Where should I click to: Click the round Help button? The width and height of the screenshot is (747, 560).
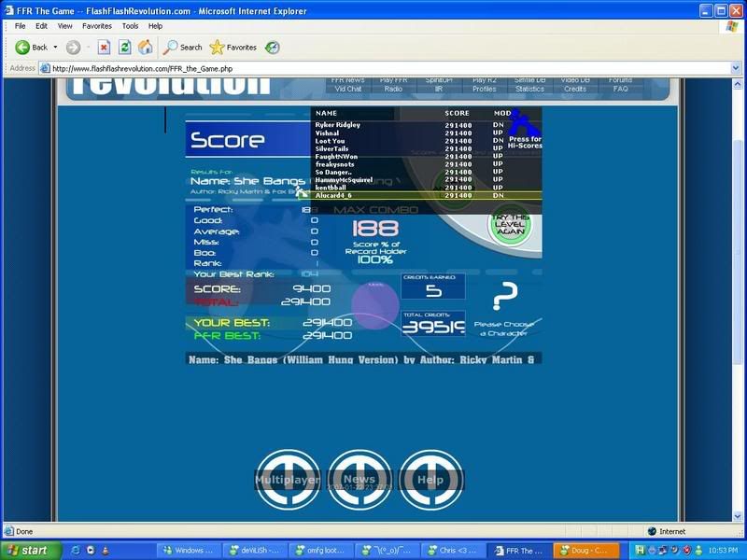tap(430, 480)
